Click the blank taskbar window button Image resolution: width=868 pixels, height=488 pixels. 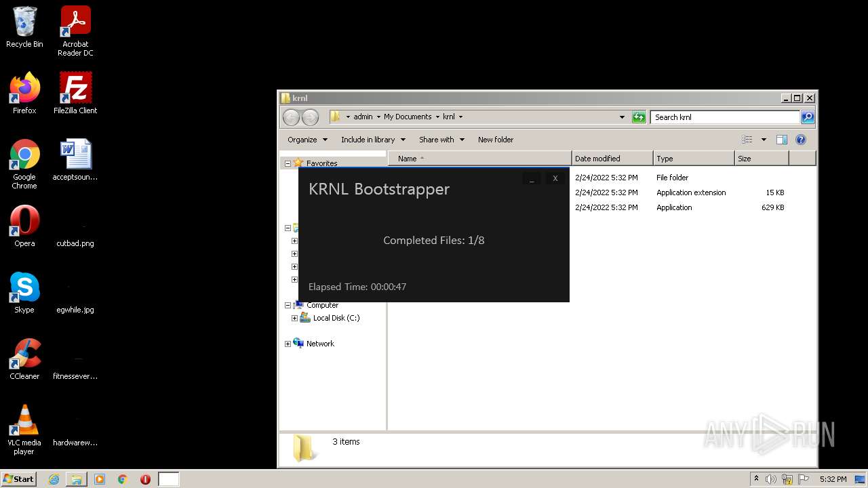pos(169,479)
